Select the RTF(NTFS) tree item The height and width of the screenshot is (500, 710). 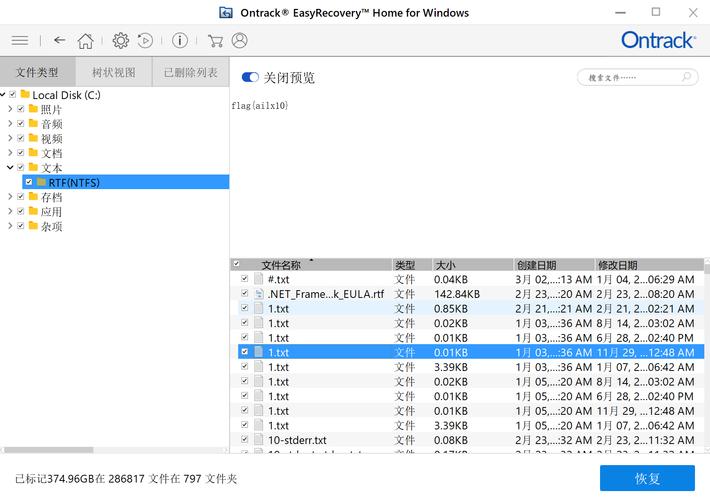pyautogui.click(x=125, y=182)
